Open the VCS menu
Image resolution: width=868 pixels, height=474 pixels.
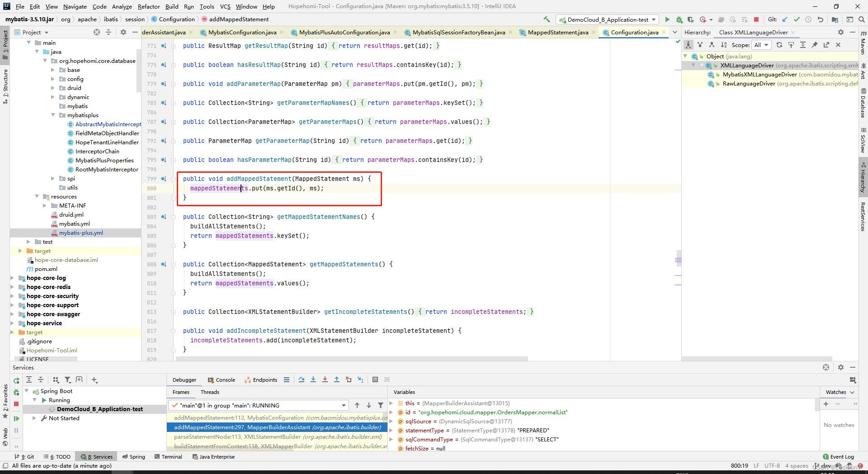click(225, 6)
